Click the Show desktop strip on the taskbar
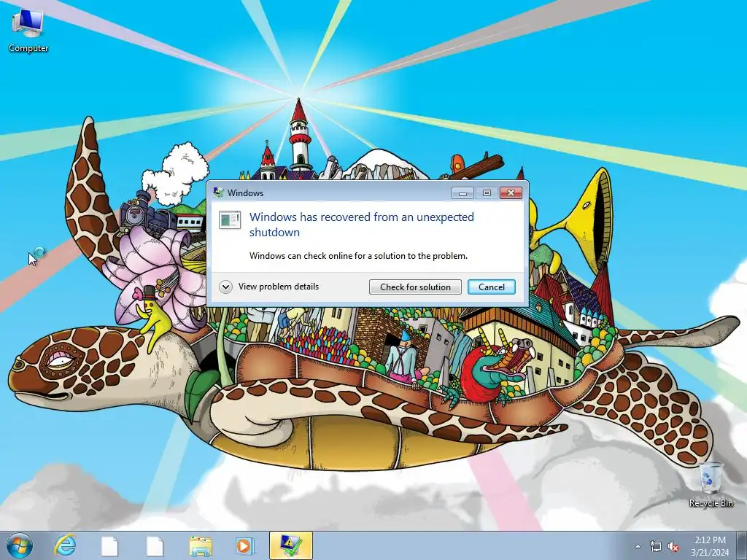This screenshot has width=747, height=560. (742, 545)
